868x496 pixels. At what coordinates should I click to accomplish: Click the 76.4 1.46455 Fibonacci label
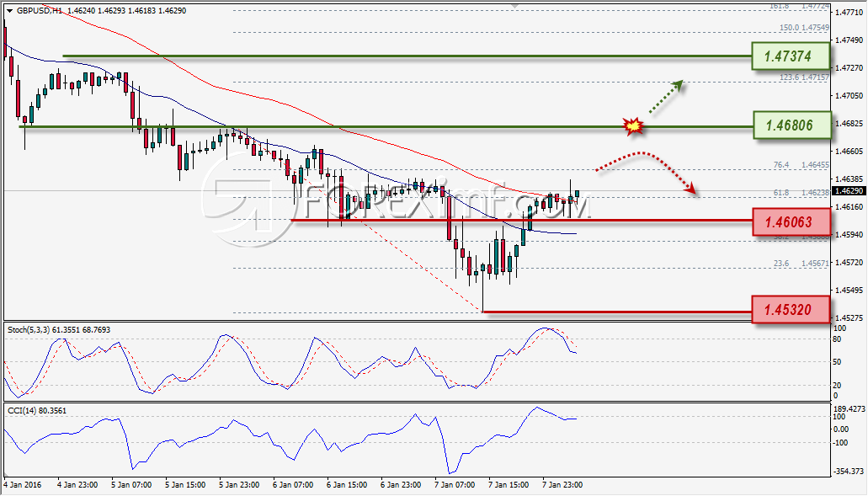[801, 165]
